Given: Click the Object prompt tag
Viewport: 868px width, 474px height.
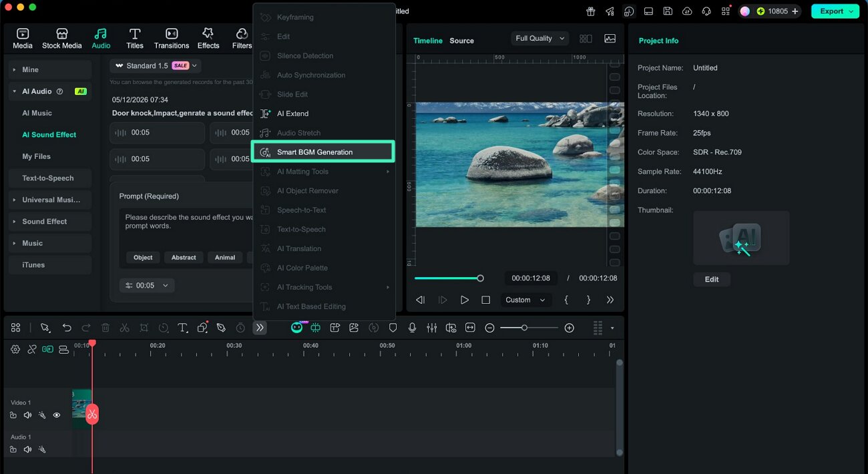Looking at the screenshot, I should point(143,257).
